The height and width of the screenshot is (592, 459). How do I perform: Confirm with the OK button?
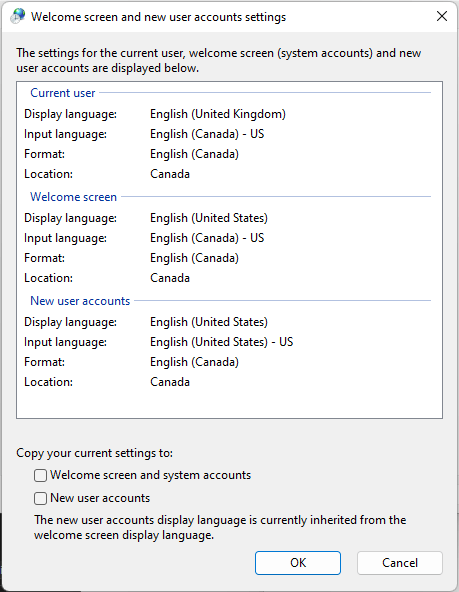point(298,563)
